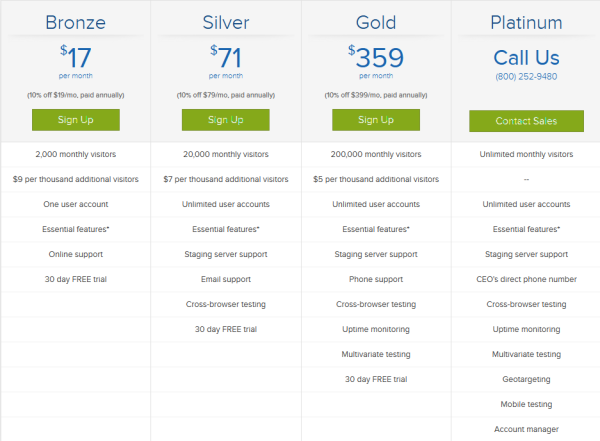Click the Bronze plan Sign Up button

76,120
